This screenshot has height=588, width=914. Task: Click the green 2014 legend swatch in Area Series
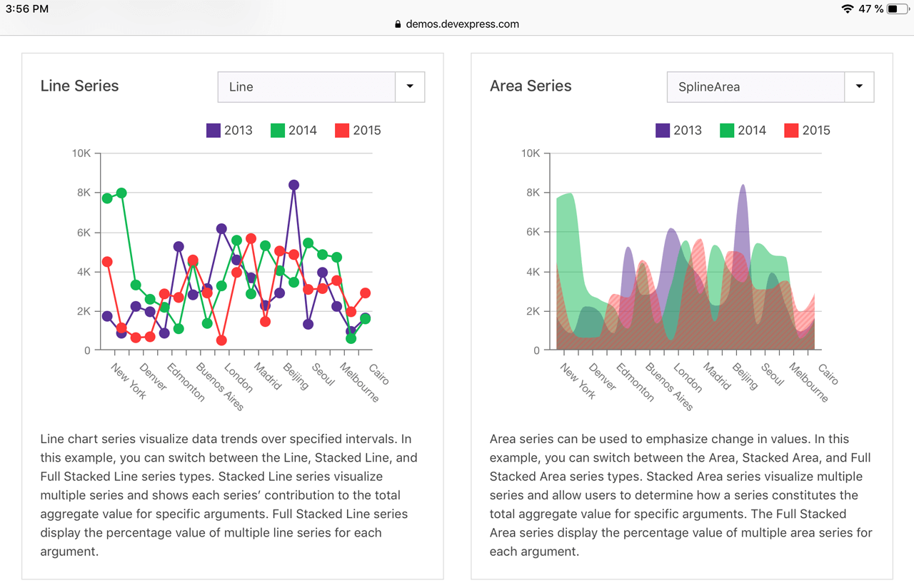(x=727, y=130)
